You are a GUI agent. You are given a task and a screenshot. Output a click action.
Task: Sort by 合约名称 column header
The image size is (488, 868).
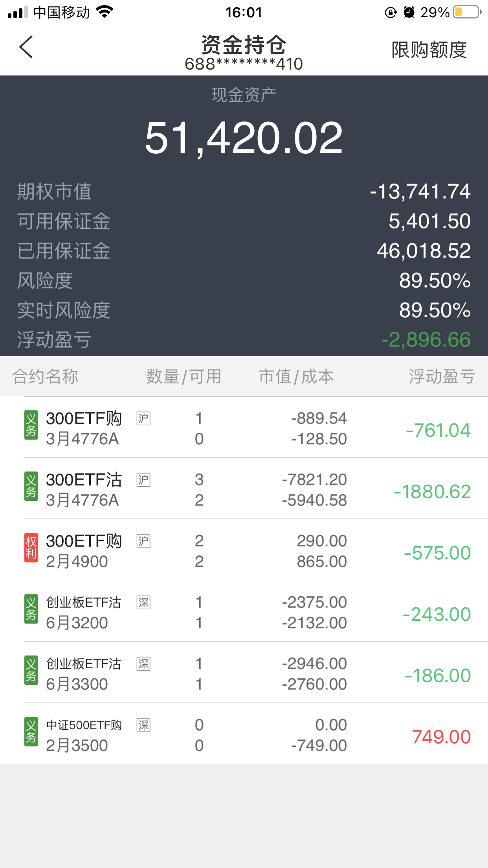45,376
